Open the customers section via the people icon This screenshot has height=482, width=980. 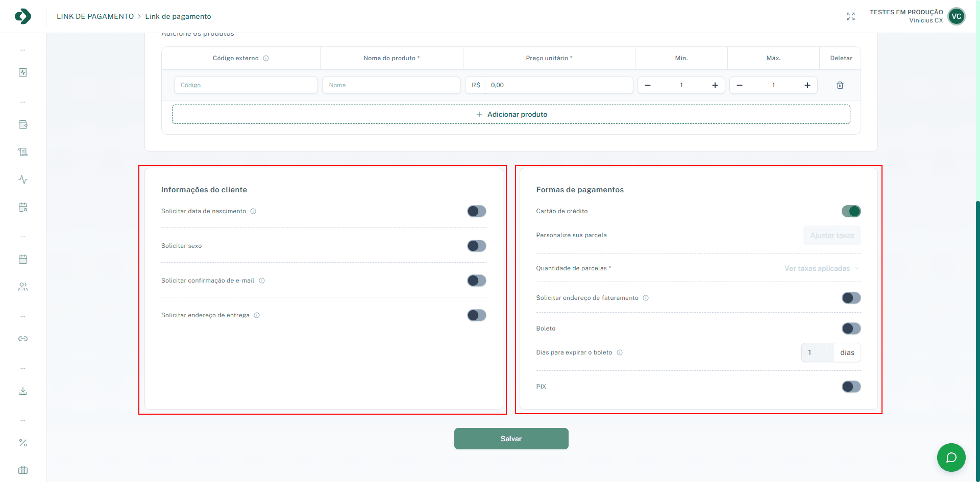23,286
